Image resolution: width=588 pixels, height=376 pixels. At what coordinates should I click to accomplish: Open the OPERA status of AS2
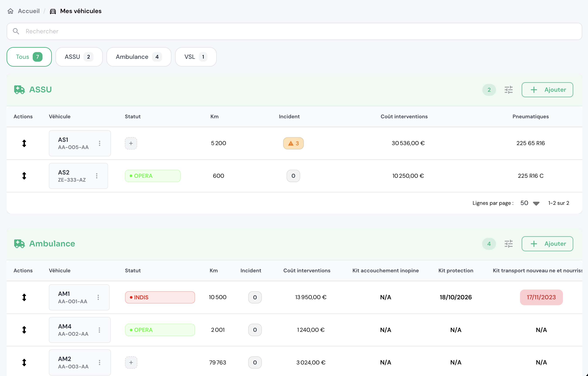153,176
